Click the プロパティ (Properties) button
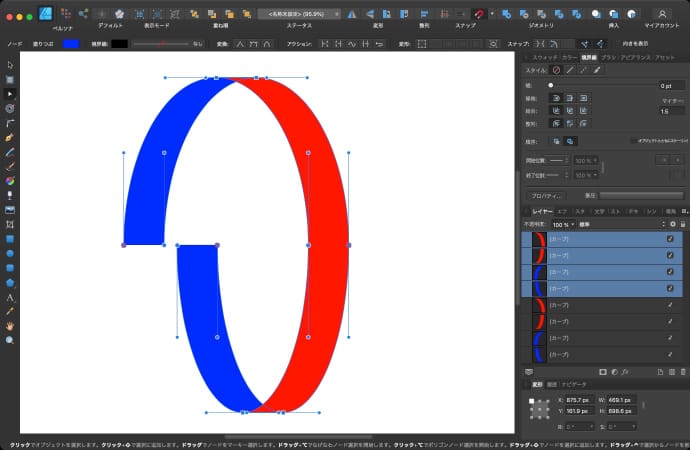The image size is (690, 450). (546, 196)
